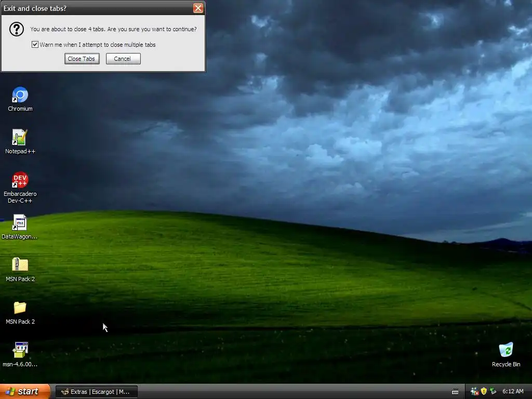Click the network connection tray icon
Viewport: 532px width, 399px height.
pyautogui.click(x=474, y=392)
